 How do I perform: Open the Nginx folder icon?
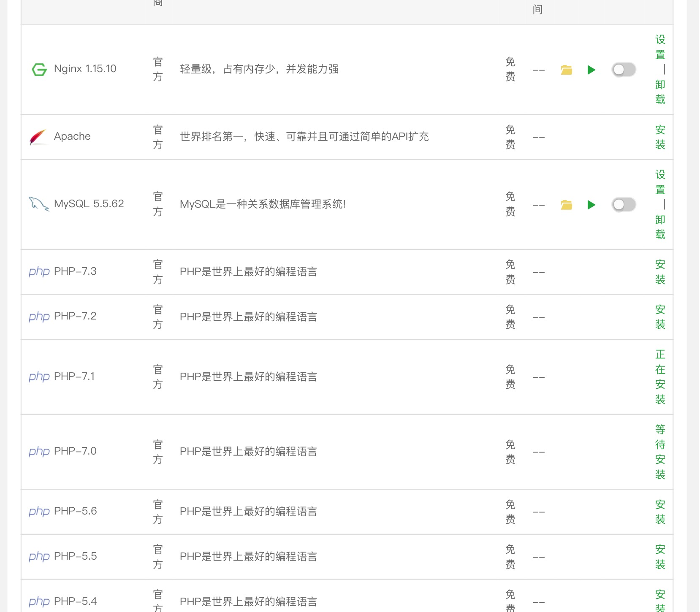tap(566, 70)
